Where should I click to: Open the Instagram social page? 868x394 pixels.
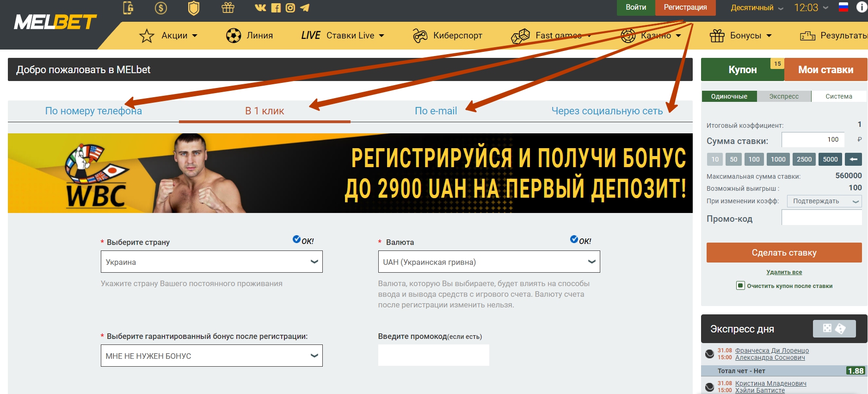pos(290,8)
